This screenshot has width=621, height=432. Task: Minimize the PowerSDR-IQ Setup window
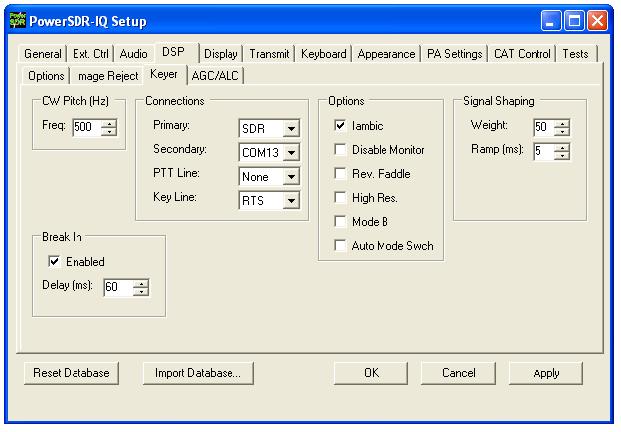[x=551, y=21]
